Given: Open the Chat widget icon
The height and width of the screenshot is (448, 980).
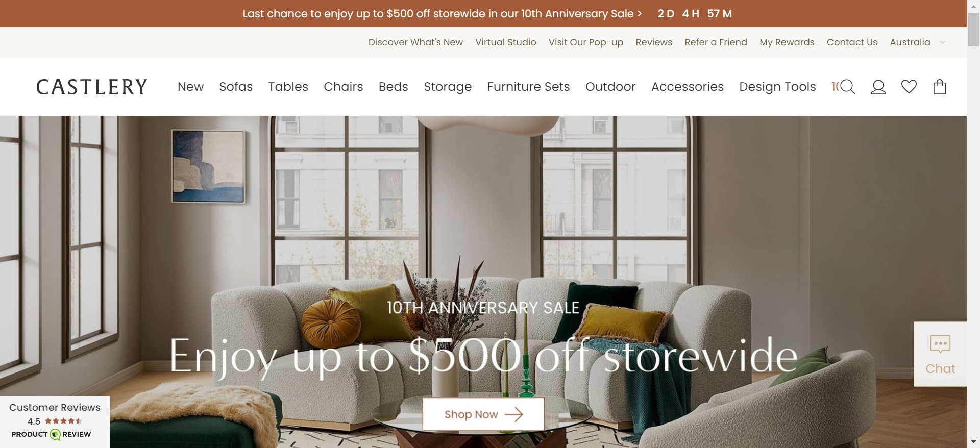Looking at the screenshot, I should [940, 354].
